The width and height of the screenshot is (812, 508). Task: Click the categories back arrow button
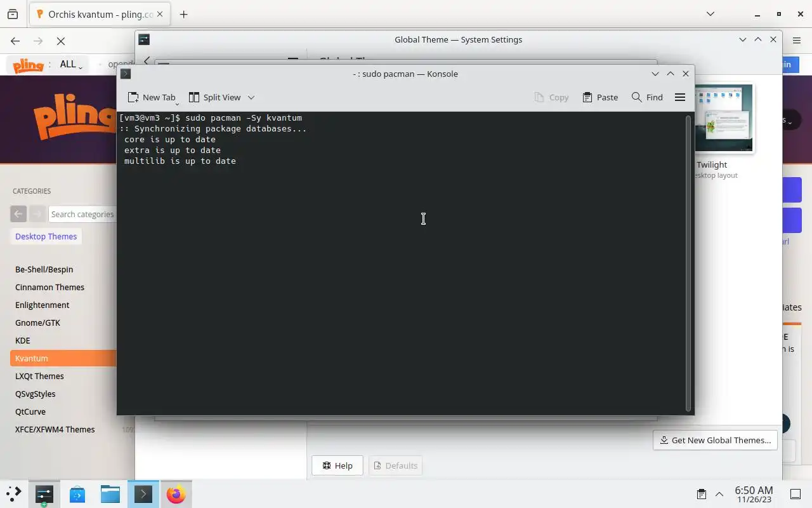(18, 214)
